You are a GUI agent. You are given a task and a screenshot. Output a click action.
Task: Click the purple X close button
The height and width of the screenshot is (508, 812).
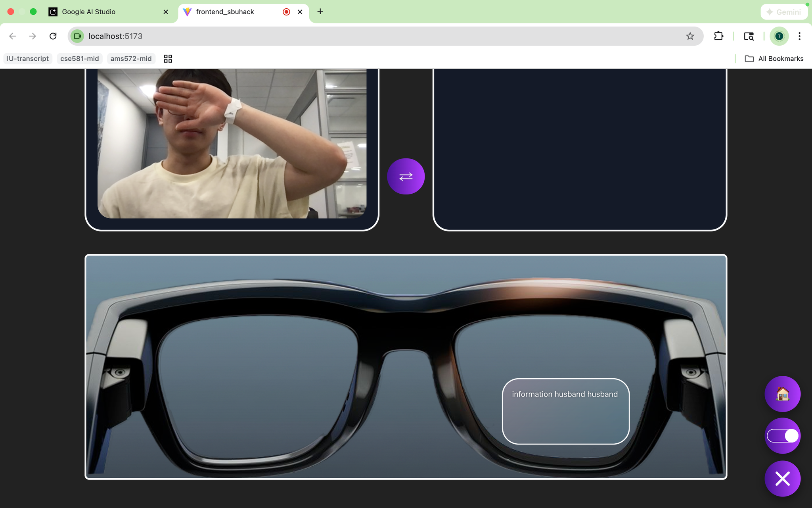(782, 479)
